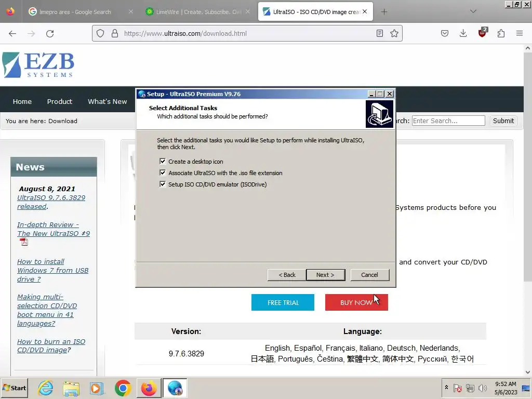Show hidden system tray icons
532x399 pixels.
click(x=446, y=388)
